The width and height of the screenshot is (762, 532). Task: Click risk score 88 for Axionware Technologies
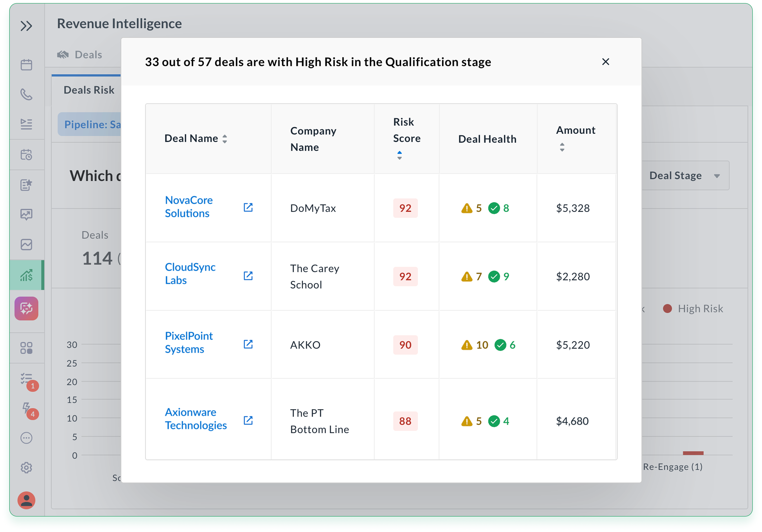pos(405,421)
